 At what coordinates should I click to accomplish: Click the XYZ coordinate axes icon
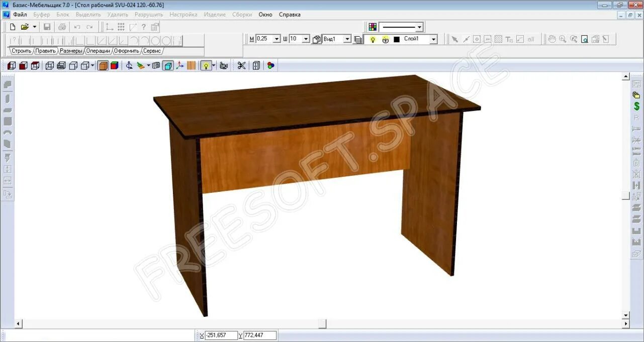click(179, 65)
